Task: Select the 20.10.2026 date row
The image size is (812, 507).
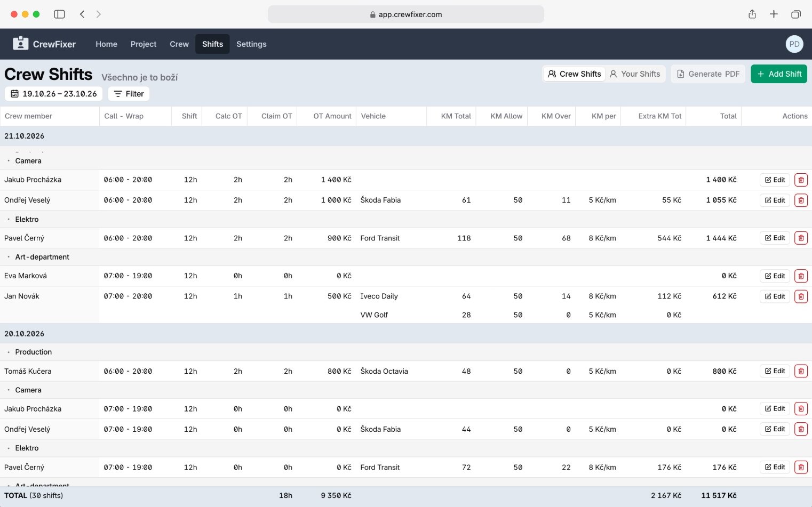Action: pyautogui.click(x=406, y=334)
